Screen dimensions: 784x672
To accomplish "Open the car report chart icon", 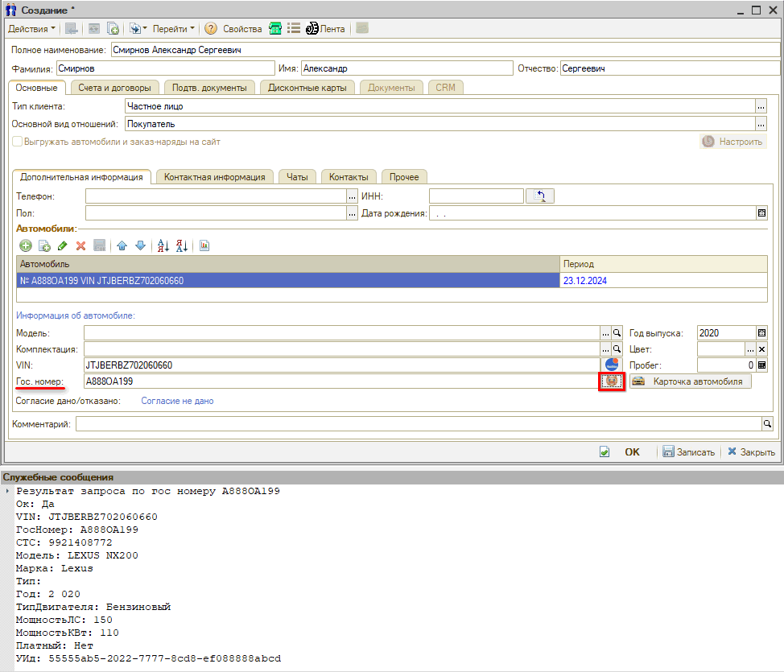I will point(204,245).
